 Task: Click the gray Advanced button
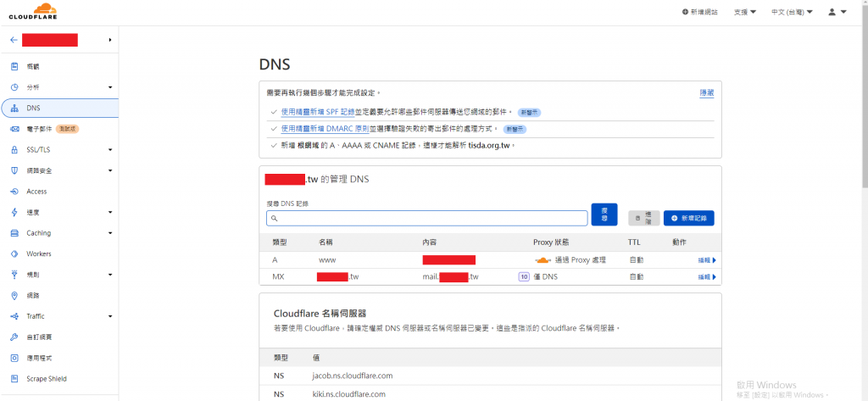click(x=644, y=218)
